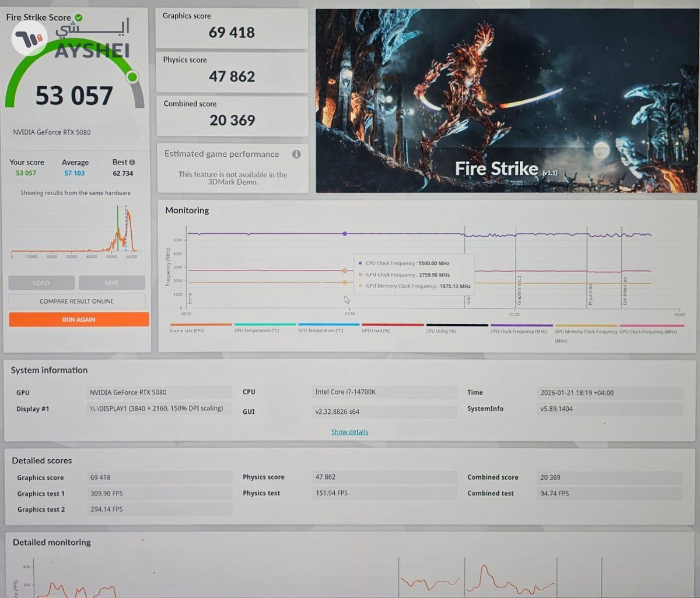Click the CPU value Intel Core i7-14700K
700x598 pixels.
pyautogui.click(x=384, y=392)
